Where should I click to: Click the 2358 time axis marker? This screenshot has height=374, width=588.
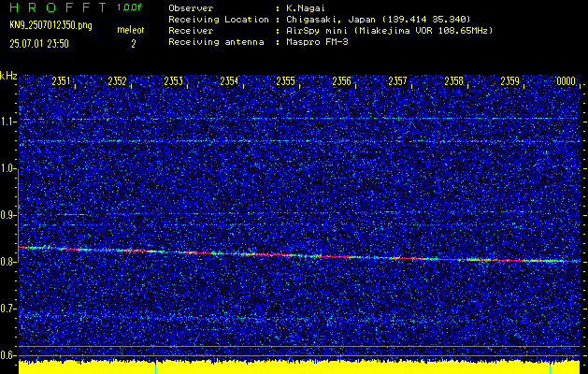click(453, 81)
